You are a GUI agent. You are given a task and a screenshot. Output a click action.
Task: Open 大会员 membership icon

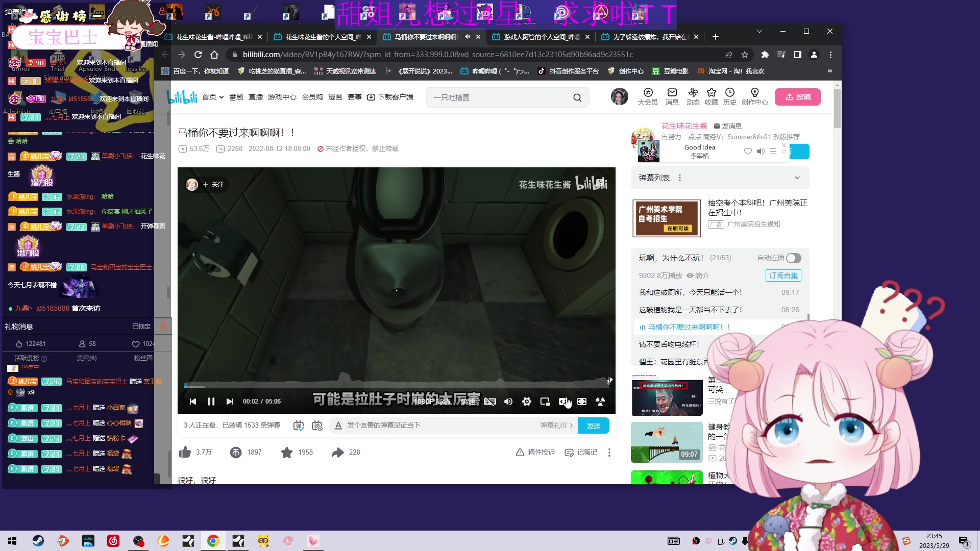648,96
